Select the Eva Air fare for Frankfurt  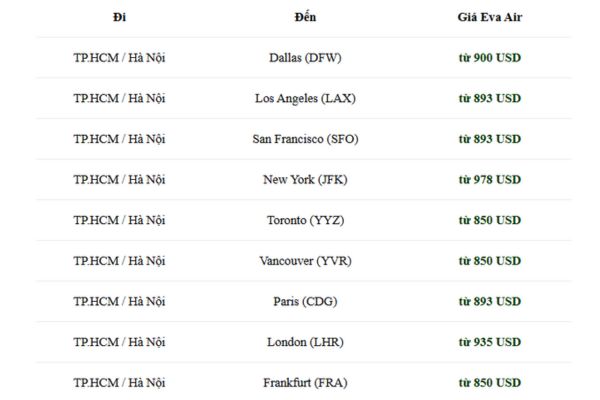point(489,382)
